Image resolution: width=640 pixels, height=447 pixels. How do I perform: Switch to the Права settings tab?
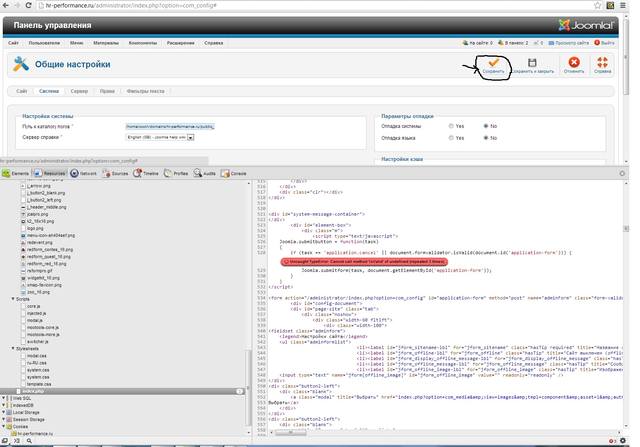pos(107,91)
